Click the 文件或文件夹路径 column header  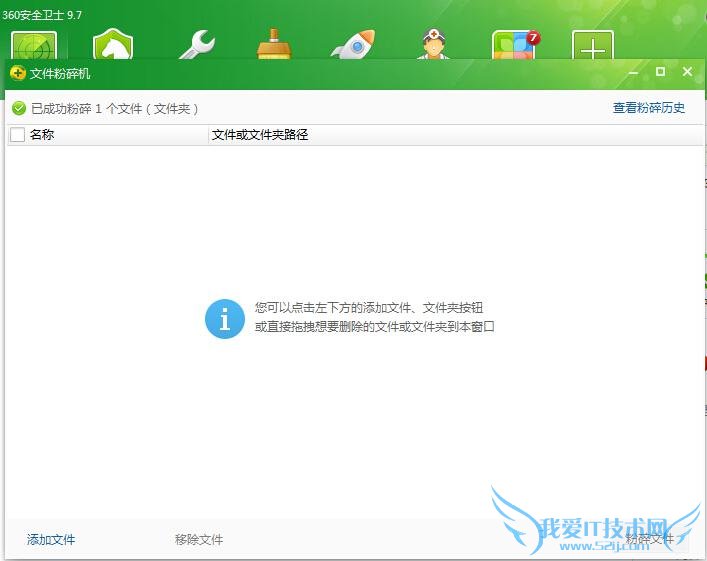pyautogui.click(x=260, y=135)
